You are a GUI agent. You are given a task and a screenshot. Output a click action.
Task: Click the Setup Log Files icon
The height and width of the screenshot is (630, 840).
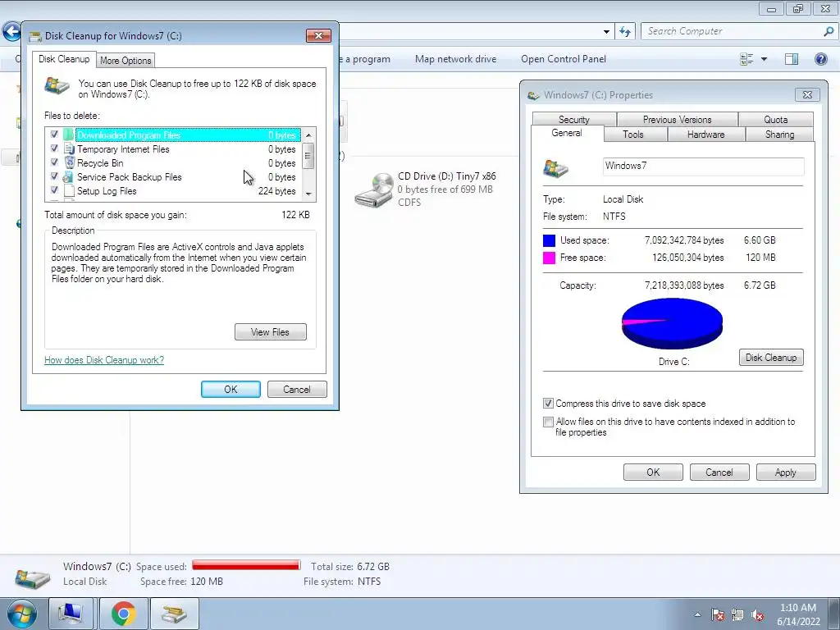pos(69,190)
